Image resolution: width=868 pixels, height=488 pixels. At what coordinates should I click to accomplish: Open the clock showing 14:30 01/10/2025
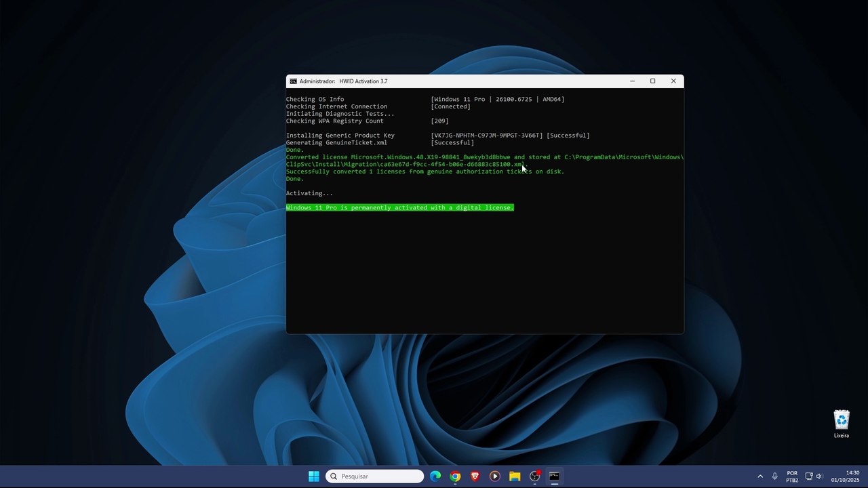pyautogui.click(x=846, y=476)
